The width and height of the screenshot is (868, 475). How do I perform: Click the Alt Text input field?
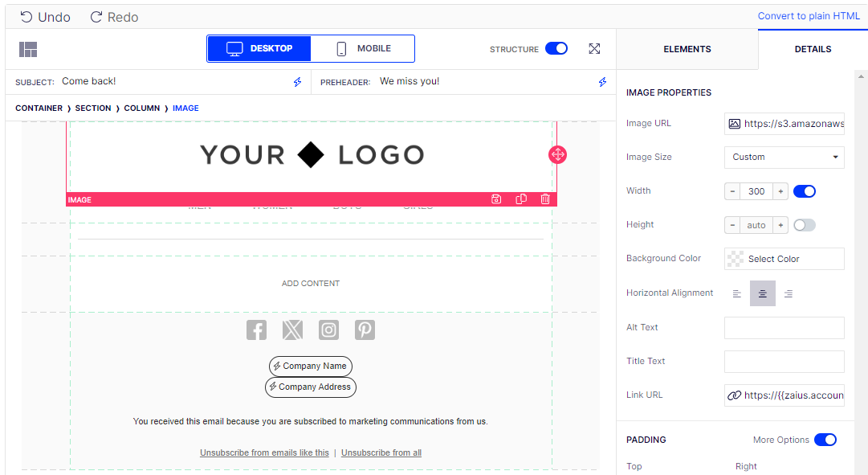[784, 328]
